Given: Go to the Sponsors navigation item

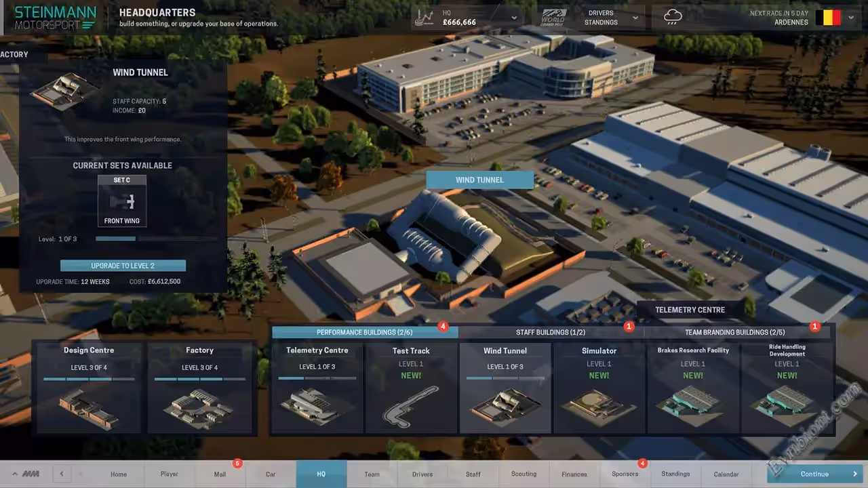Looking at the screenshot, I should coord(625,474).
